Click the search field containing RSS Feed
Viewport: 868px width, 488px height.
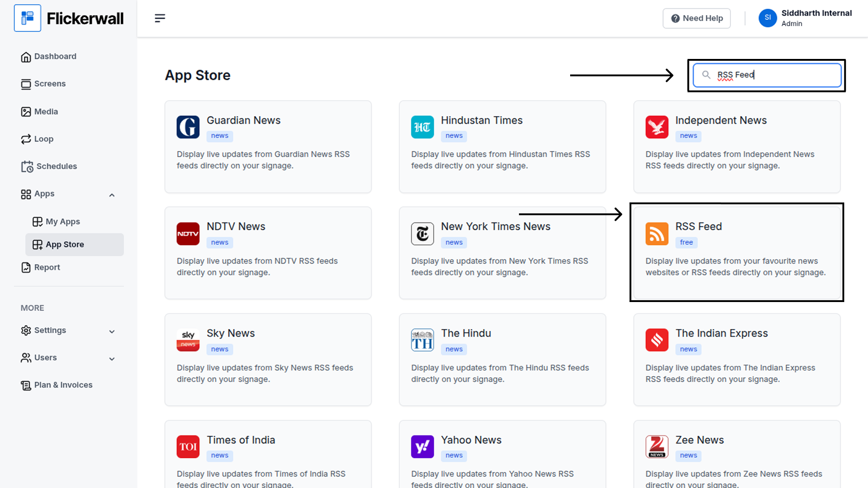point(767,75)
